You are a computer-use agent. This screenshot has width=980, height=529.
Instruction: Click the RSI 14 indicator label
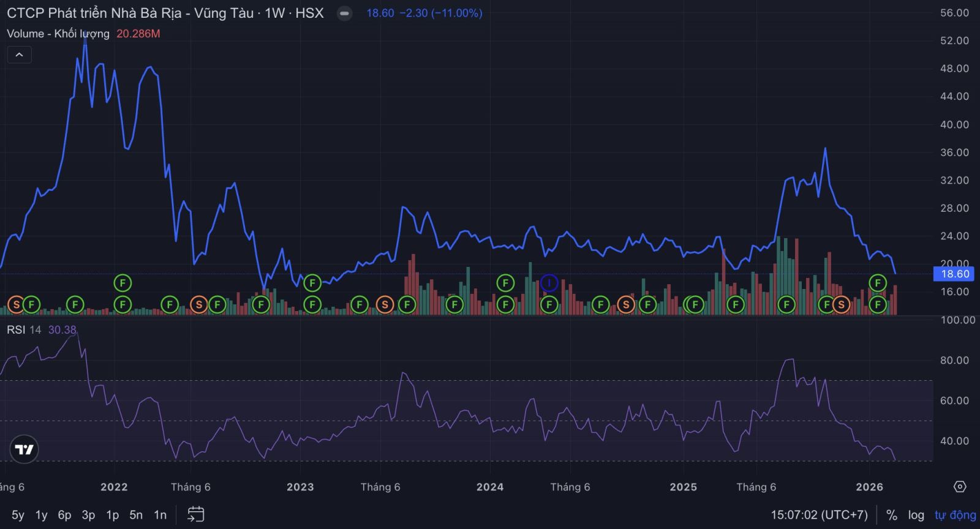[24, 330]
